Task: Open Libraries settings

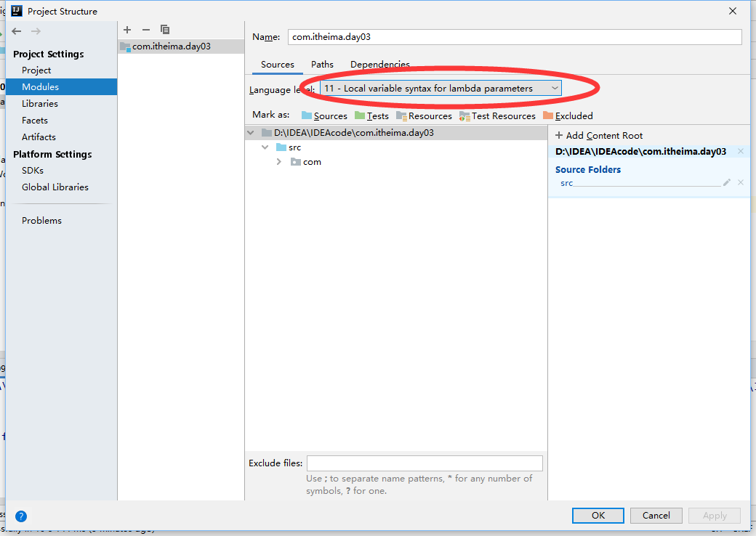Action: click(39, 104)
